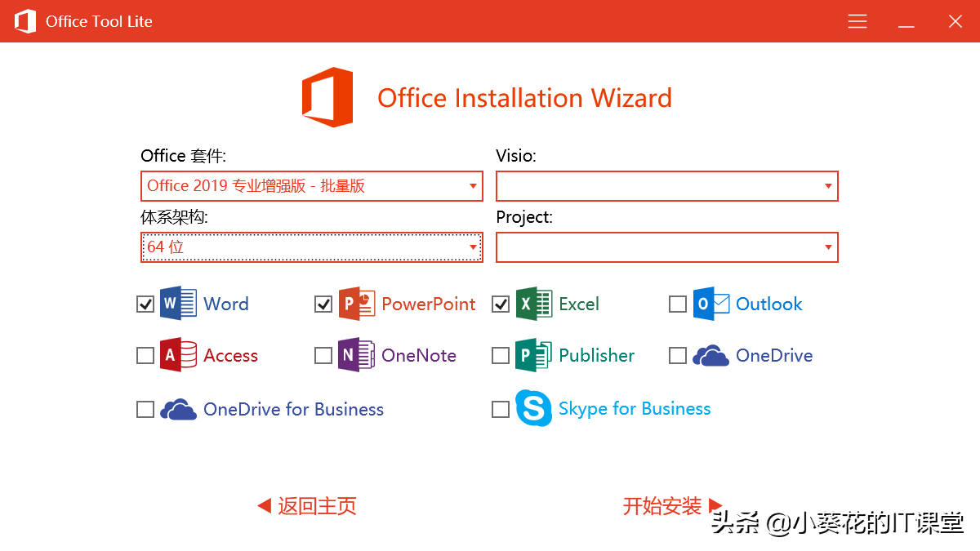Click the PowerPoint application icon
The height and width of the screenshot is (551, 980).
pyautogui.click(x=356, y=304)
